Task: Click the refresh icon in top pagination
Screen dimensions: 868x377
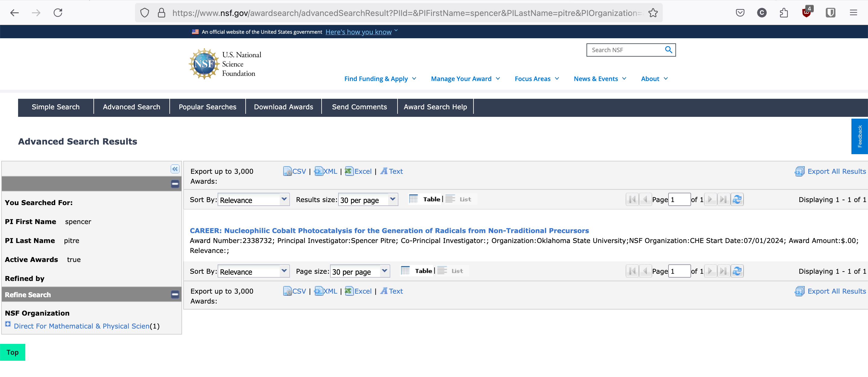Action: [737, 200]
